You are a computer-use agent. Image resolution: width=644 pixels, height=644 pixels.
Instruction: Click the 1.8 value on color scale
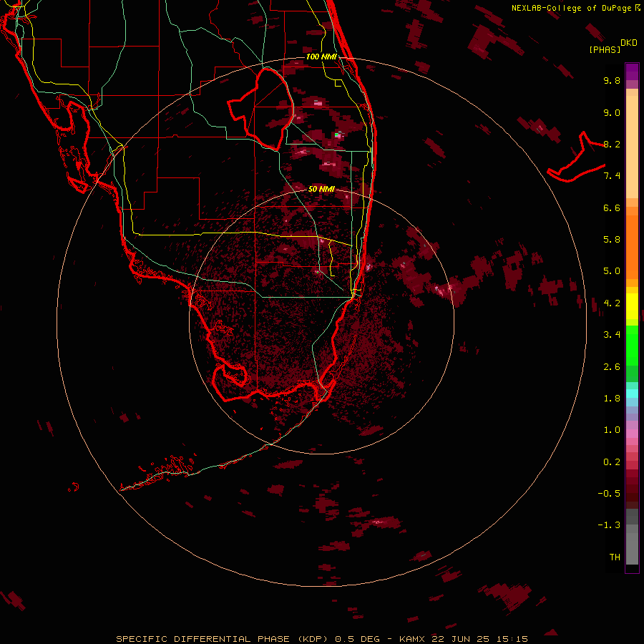[612, 399]
